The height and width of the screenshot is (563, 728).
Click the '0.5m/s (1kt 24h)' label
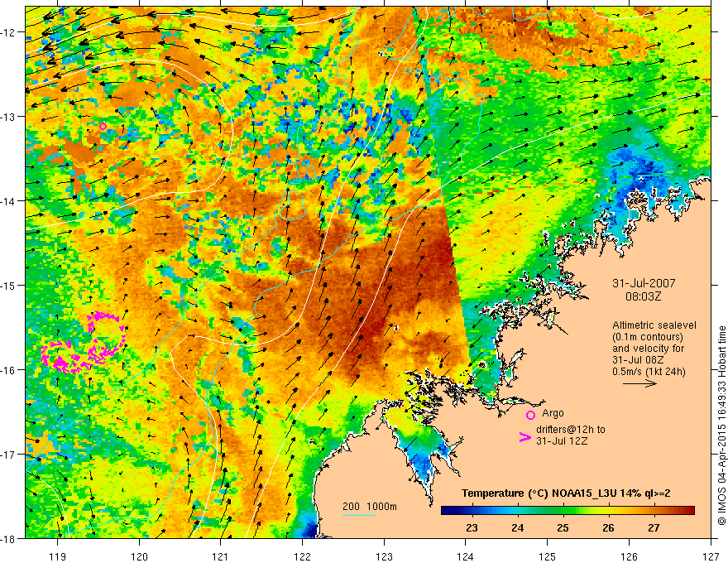click(649, 371)
